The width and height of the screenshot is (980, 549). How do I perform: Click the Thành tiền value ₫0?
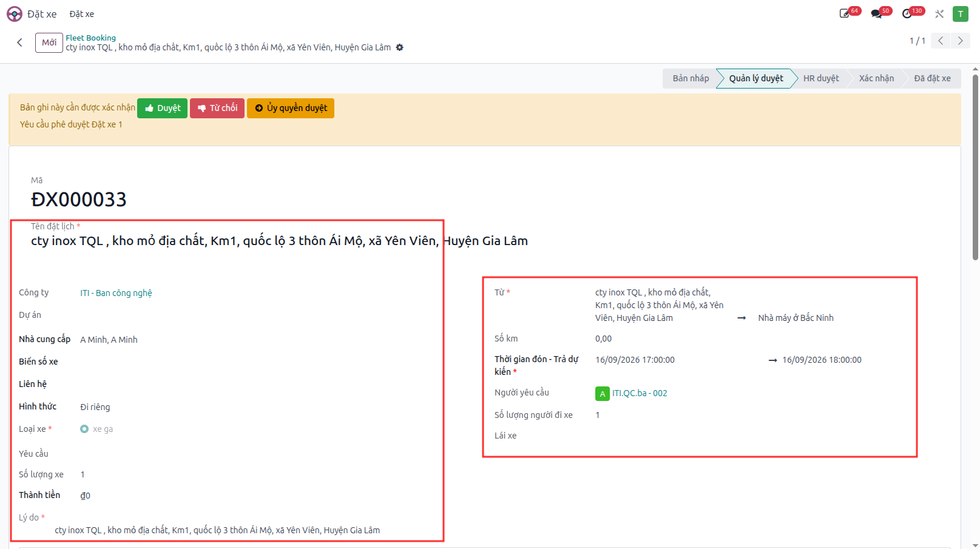pos(85,496)
